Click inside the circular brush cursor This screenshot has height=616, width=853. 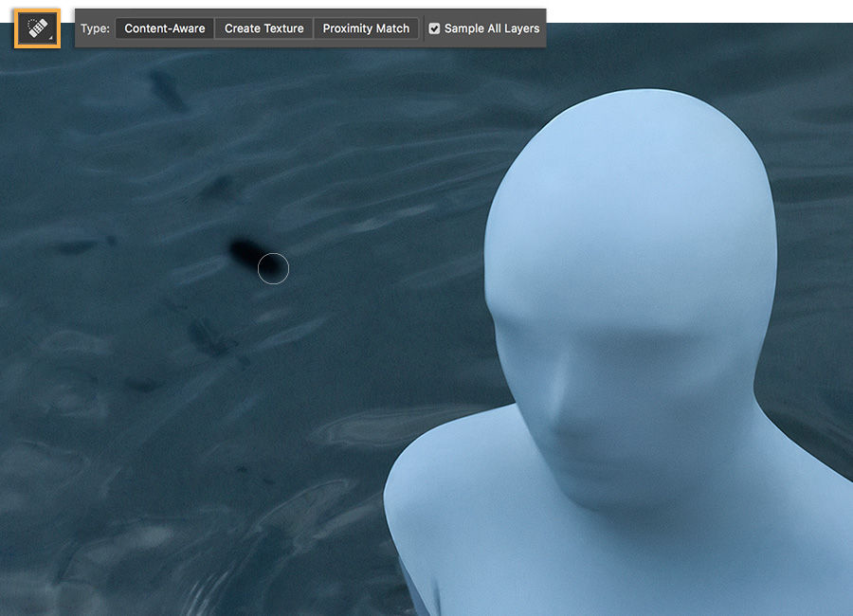[273, 269]
